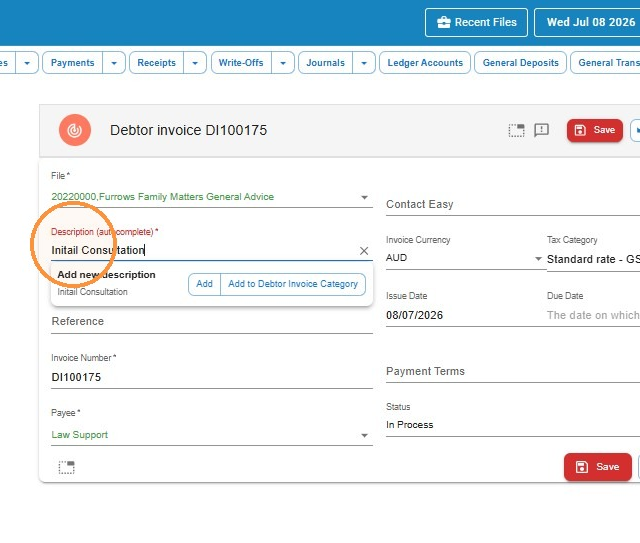Expand the Journals dropdown arrow

pyautogui.click(x=364, y=63)
